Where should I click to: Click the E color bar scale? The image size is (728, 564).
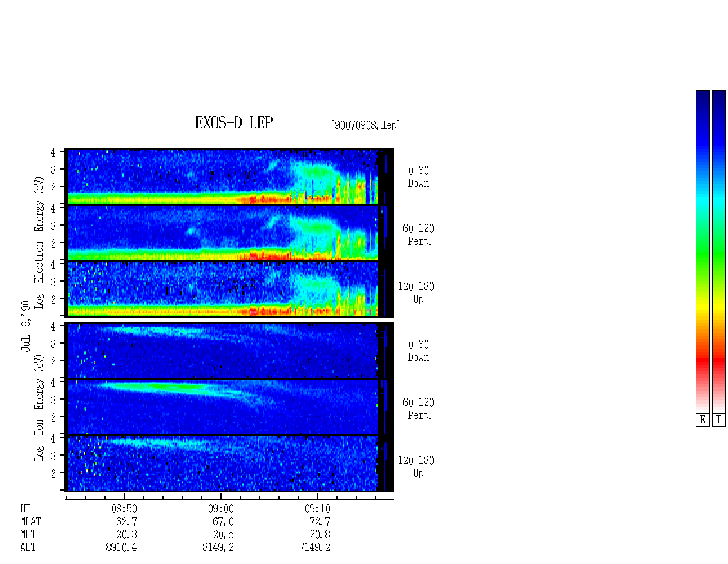pyautogui.click(x=702, y=251)
